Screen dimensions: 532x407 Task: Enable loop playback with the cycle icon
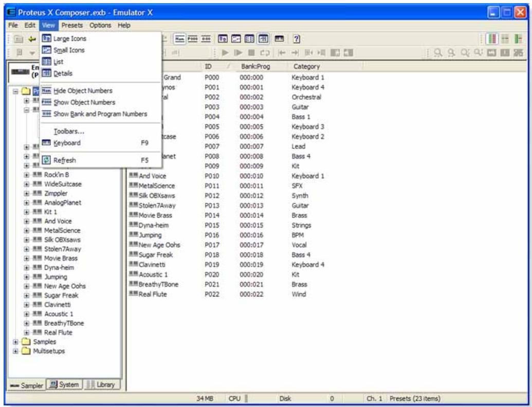(x=265, y=53)
